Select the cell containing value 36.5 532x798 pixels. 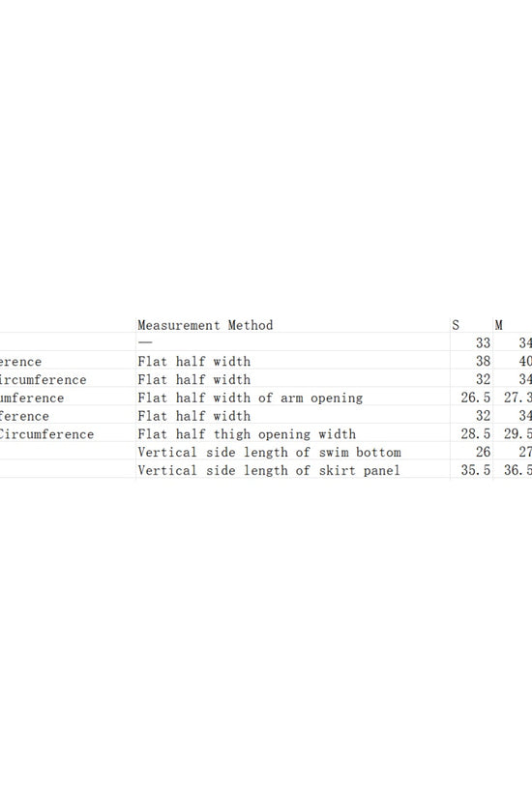pyautogui.click(x=517, y=471)
